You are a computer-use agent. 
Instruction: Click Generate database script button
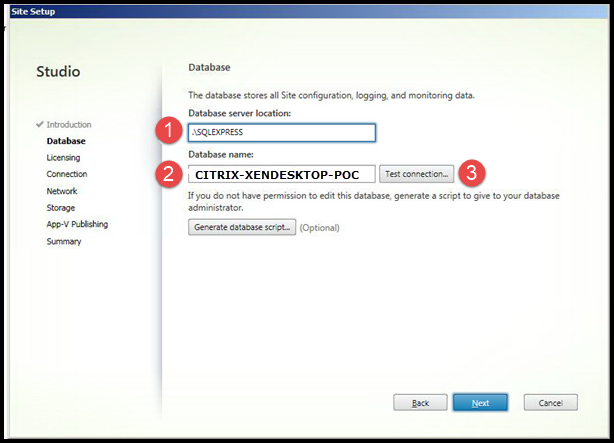click(x=242, y=227)
